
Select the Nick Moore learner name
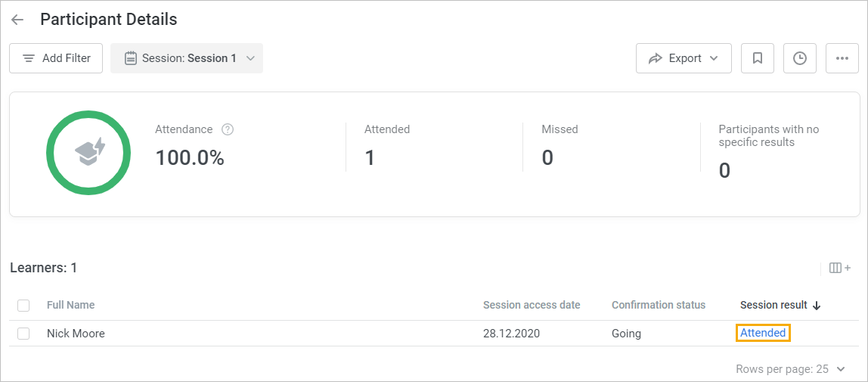76,334
